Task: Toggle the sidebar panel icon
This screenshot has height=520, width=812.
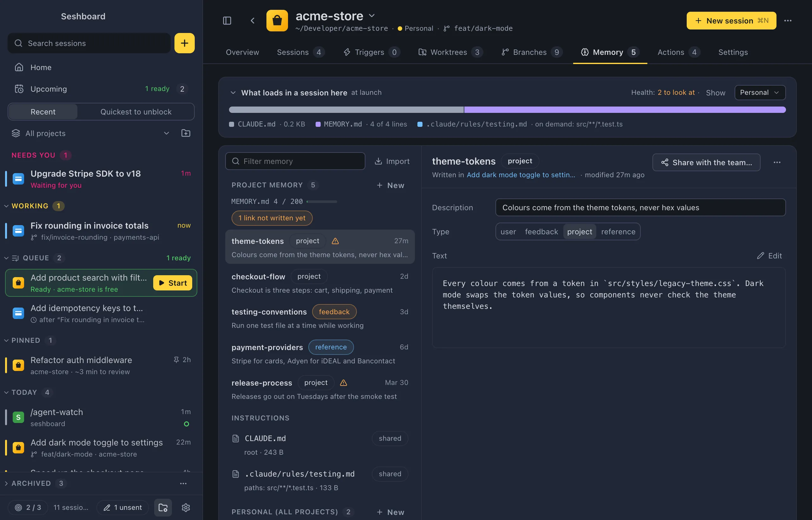Action: point(227,21)
